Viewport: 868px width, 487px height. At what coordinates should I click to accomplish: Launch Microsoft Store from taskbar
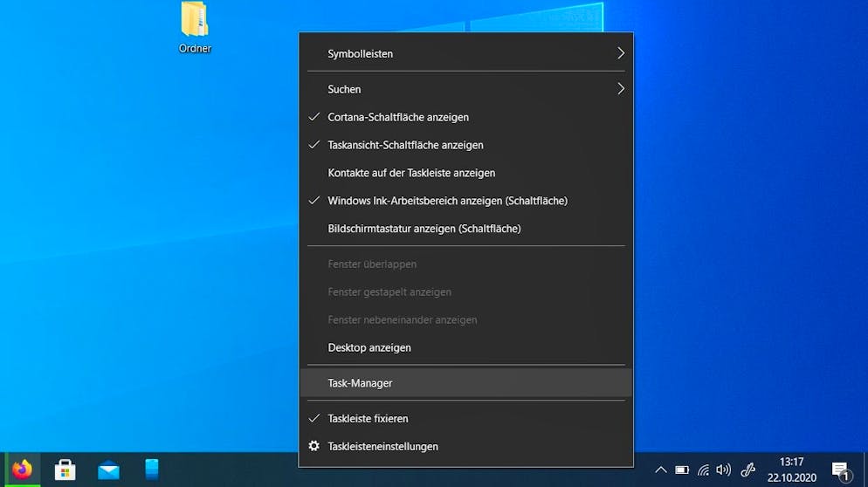click(x=65, y=470)
